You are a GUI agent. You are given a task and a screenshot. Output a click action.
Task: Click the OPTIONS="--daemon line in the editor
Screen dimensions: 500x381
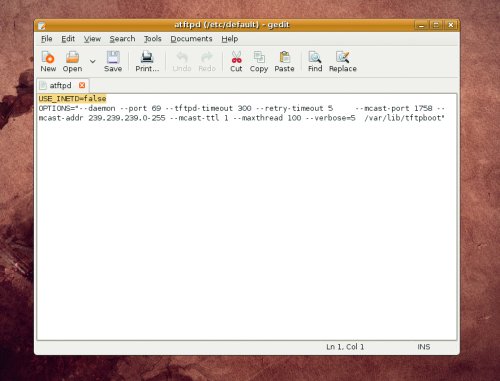pyautogui.click(x=242, y=108)
